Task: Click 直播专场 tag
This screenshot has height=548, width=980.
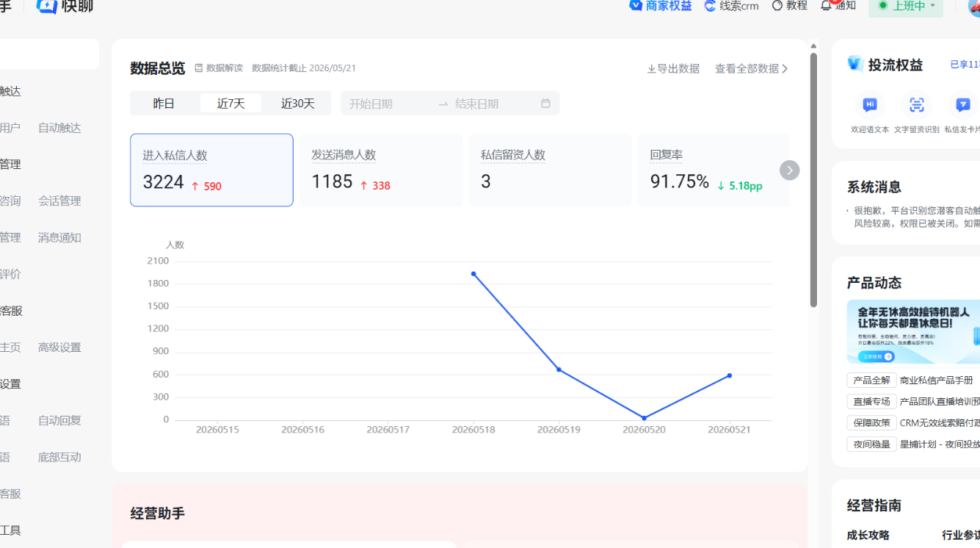Action: point(871,402)
